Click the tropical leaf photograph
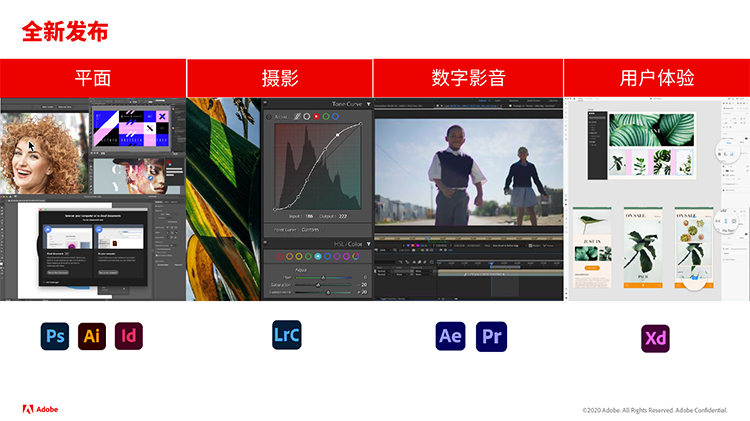750x421 pixels. [x=223, y=199]
